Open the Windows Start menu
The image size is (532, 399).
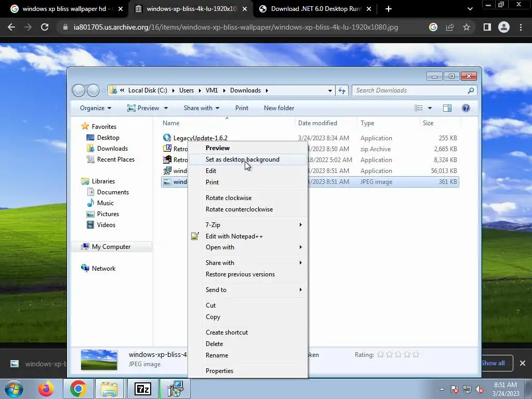tap(14, 389)
